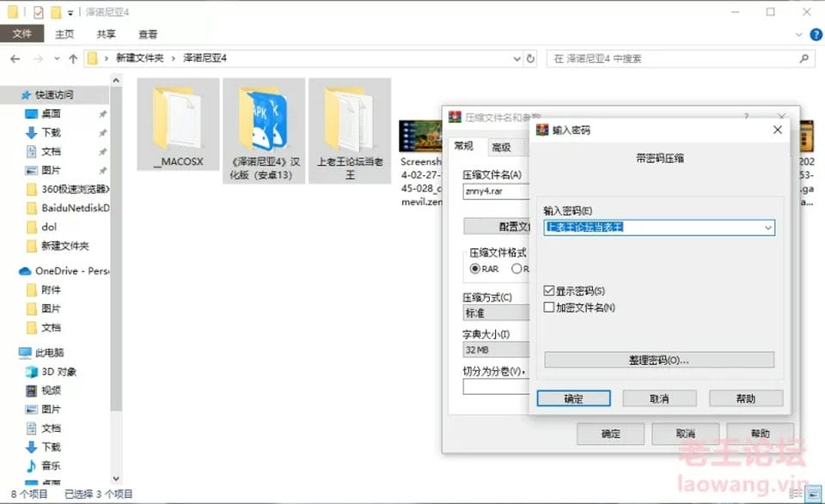The image size is (825, 504).
Task: Open Explorer help question mark
Action: [x=816, y=34]
